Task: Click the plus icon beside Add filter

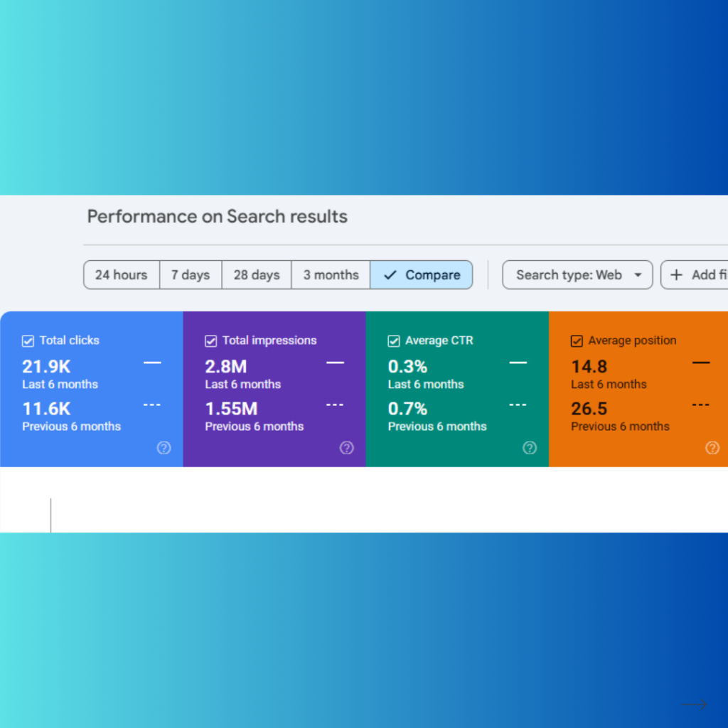Action: tap(677, 275)
